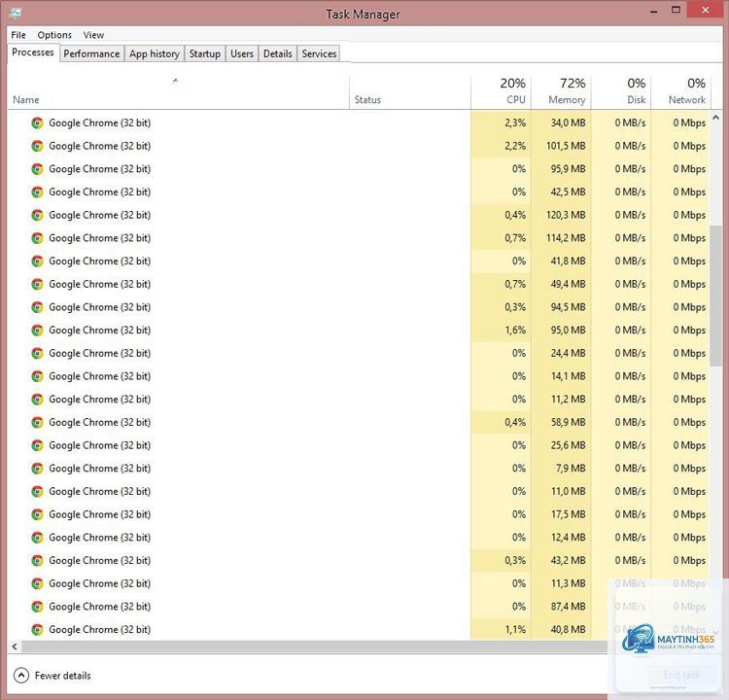Go to the Startup tab
The width and height of the screenshot is (729, 700).
[204, 53]
